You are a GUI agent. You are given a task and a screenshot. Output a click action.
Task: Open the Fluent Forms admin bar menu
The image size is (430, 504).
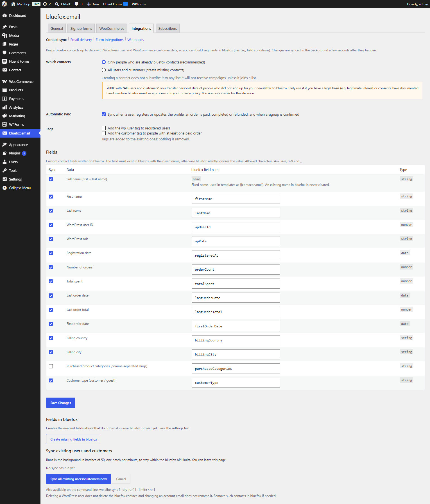point(116,4)
